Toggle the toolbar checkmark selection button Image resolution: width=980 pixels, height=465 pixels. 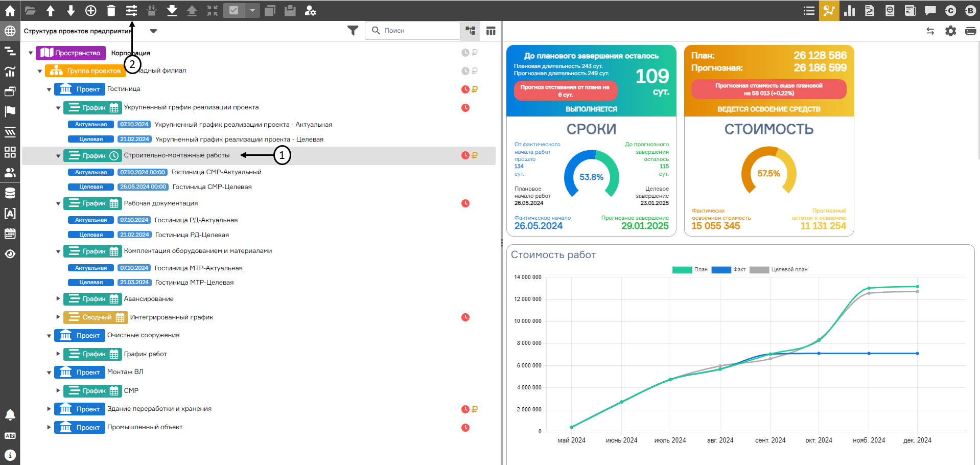pos(234,10)
